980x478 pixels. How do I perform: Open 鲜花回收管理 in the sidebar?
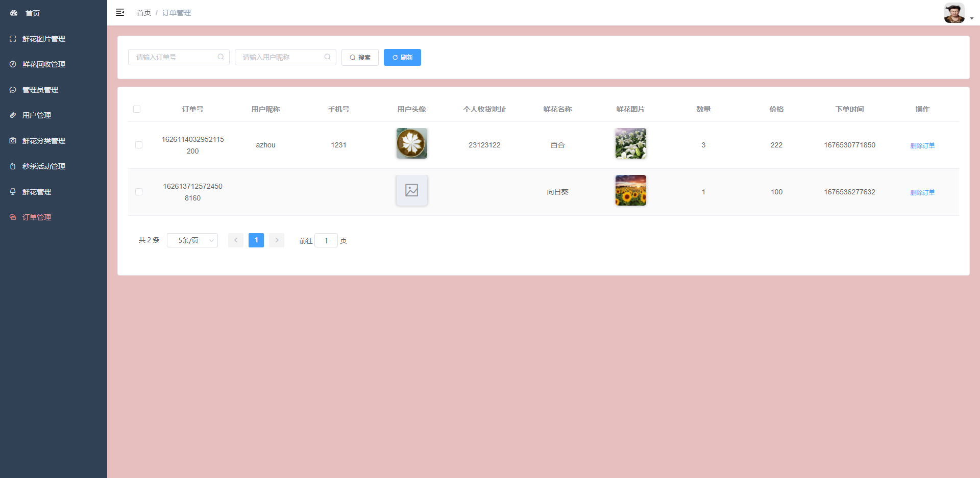point(43,64)
